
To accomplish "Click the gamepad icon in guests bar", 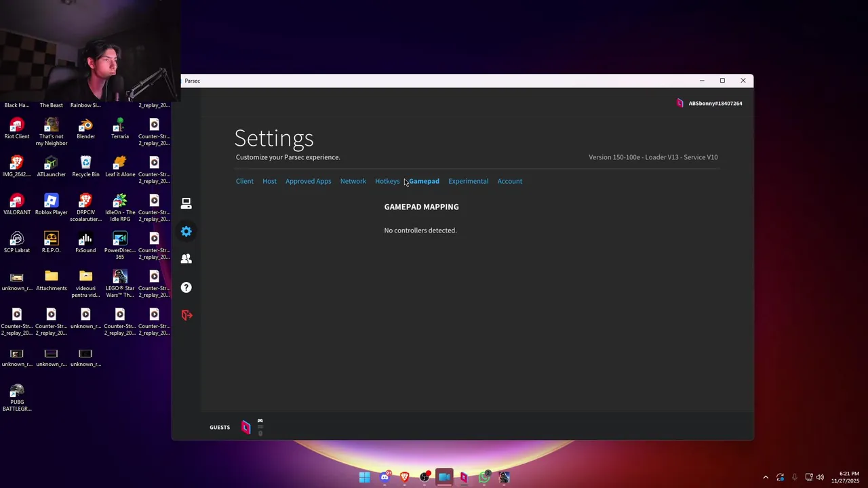I will [x=260, y=421].
